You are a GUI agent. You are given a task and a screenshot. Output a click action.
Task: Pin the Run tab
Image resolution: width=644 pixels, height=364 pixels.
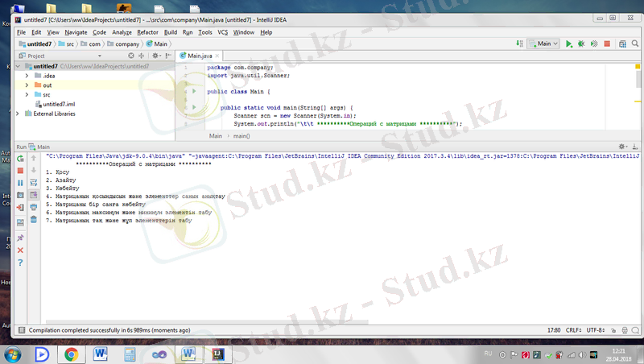20,238
